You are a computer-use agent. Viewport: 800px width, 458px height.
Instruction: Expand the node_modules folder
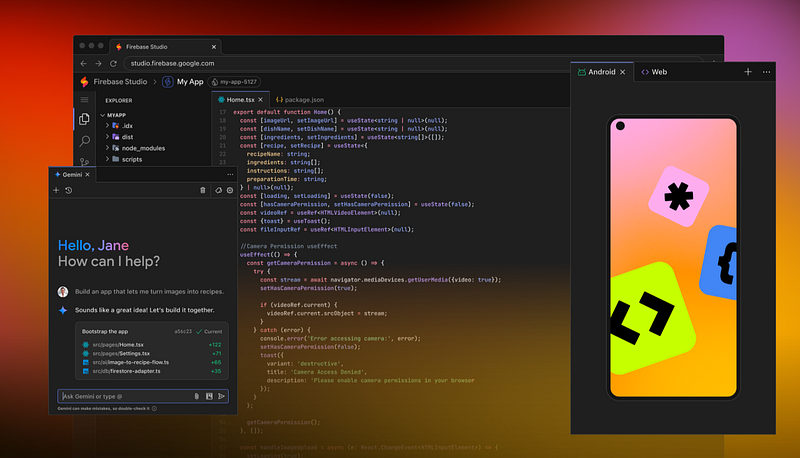click(x=107, y=148)
